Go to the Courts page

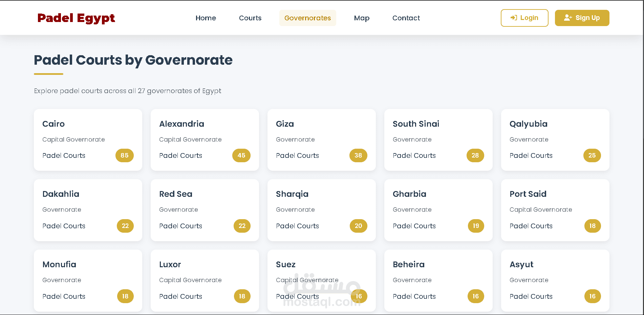(x=250, y=18)
